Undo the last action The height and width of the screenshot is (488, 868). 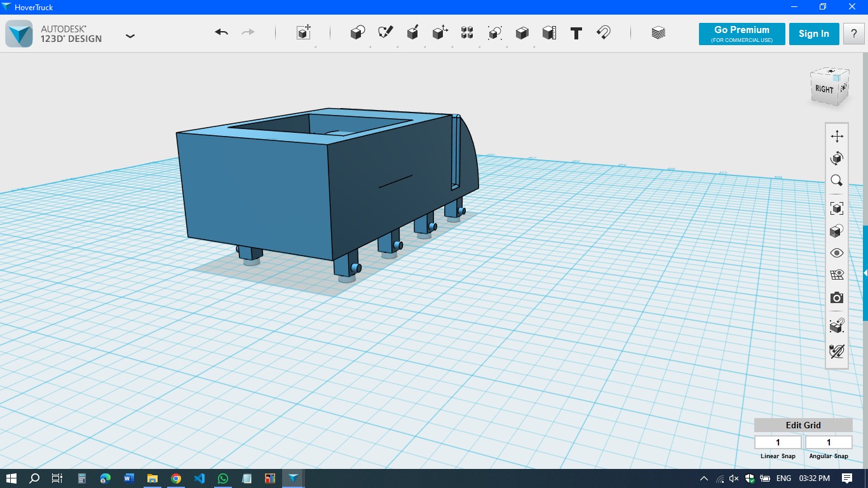221,32
